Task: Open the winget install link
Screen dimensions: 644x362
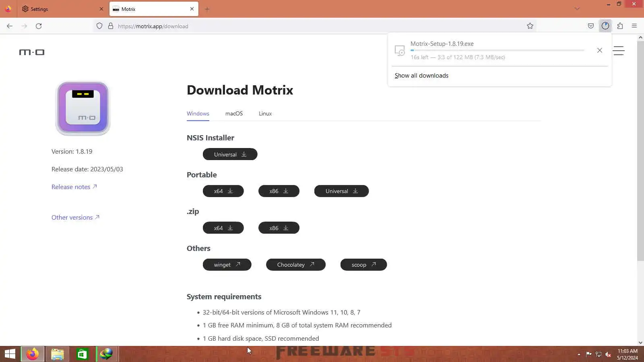Action: pyautogui.click(x=227, y=265)
